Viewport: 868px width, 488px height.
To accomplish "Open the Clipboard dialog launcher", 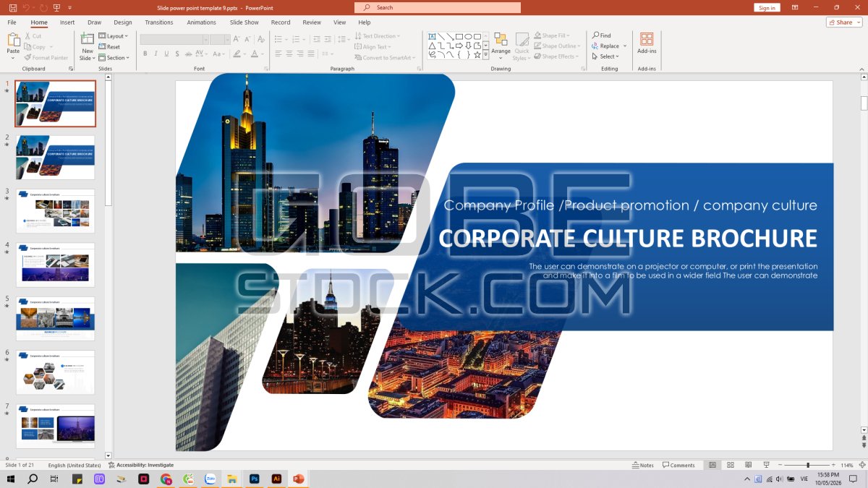I will (70, 69).
